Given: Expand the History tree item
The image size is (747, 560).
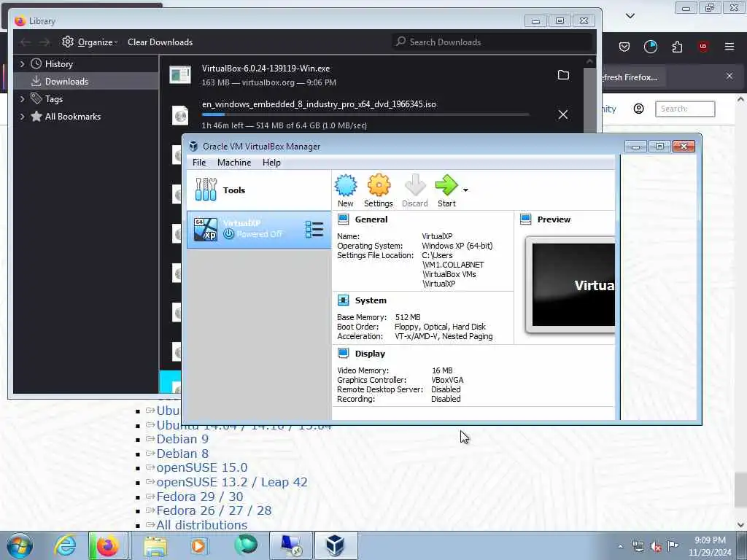Looking at the screenshot, I should (x=22, y=64).
